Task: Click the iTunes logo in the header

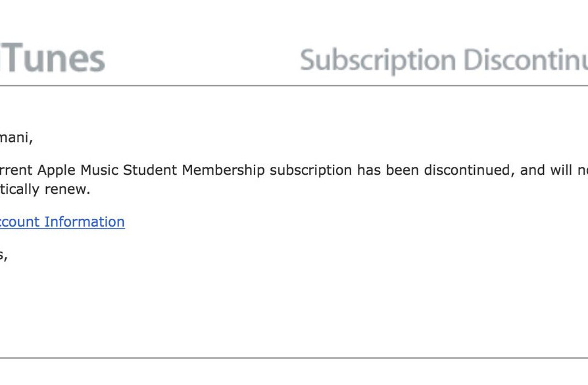Action: (x=53, y=58)
